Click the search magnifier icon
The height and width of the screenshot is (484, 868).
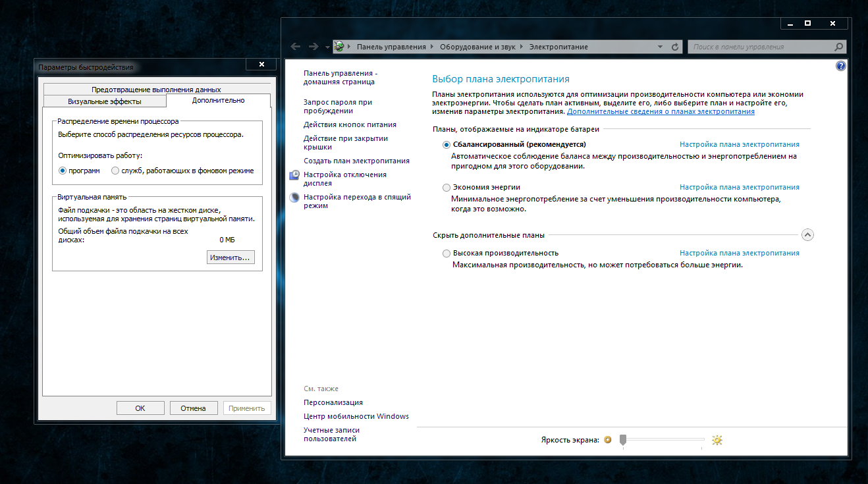[x=838, y=47]
